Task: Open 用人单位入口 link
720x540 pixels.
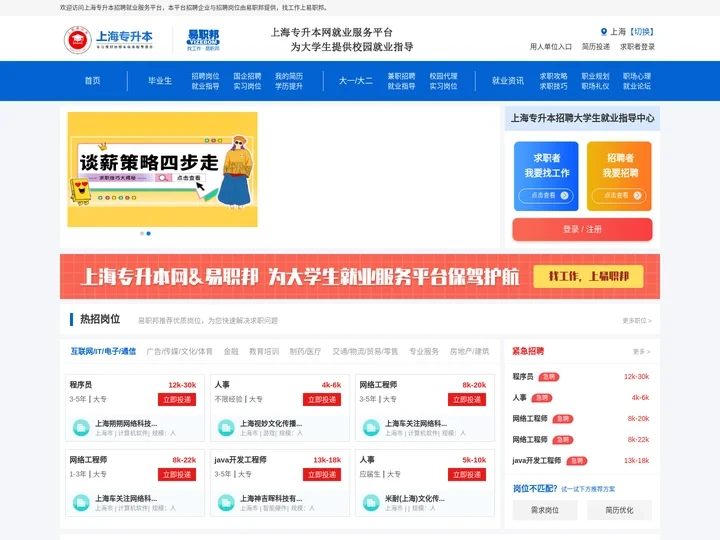Action: [x=551, y=46]
